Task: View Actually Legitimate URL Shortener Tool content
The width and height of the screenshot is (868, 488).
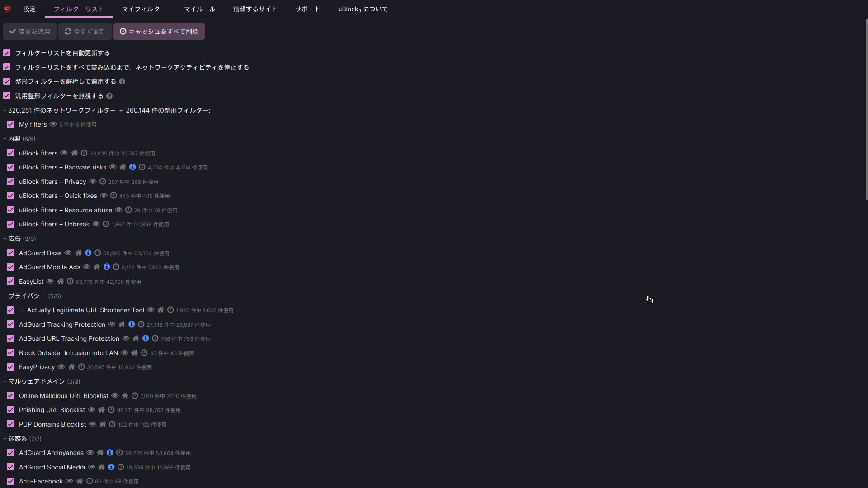Action: point(151,310)
